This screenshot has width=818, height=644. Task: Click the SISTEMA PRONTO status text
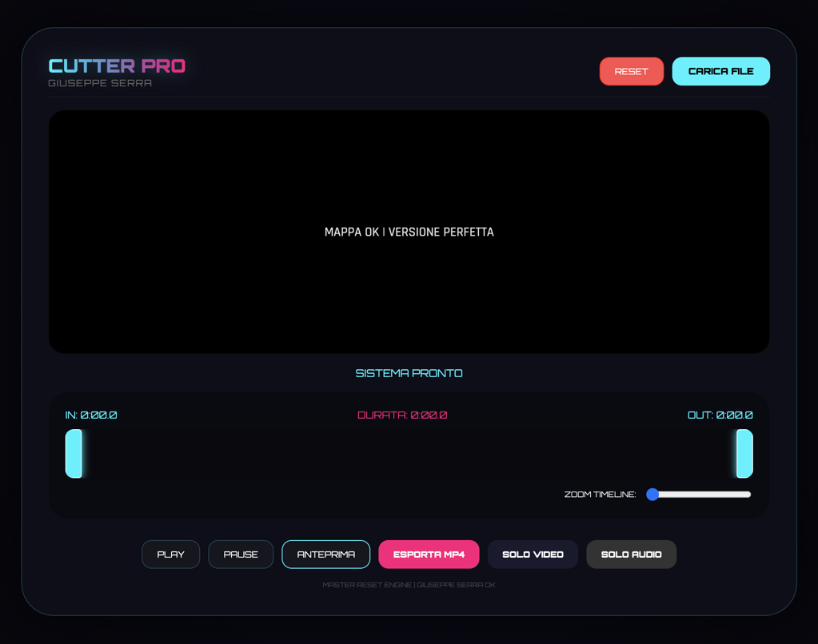tap(409, 373)
